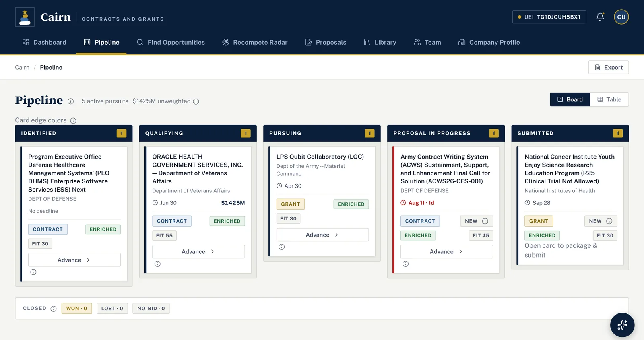Image resolution: width=644 pixels, height=340 pixels.
Task: Show info about unweighted pipeline value
Action: pos(196,101)
